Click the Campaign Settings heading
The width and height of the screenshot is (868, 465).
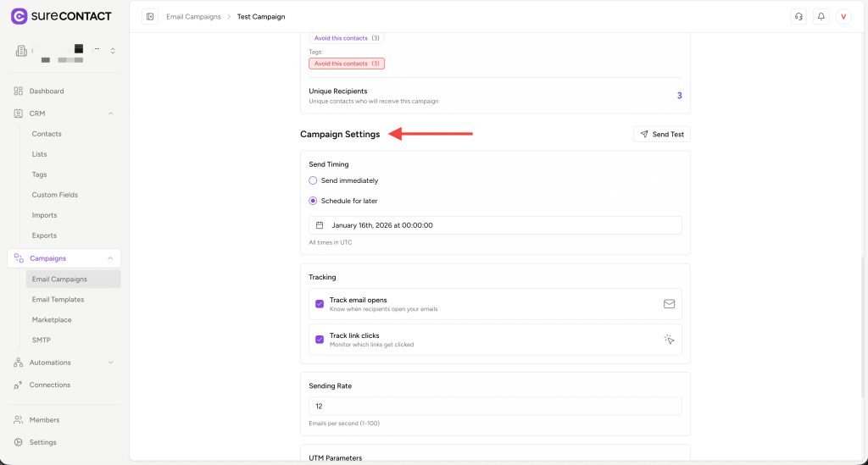340,135
